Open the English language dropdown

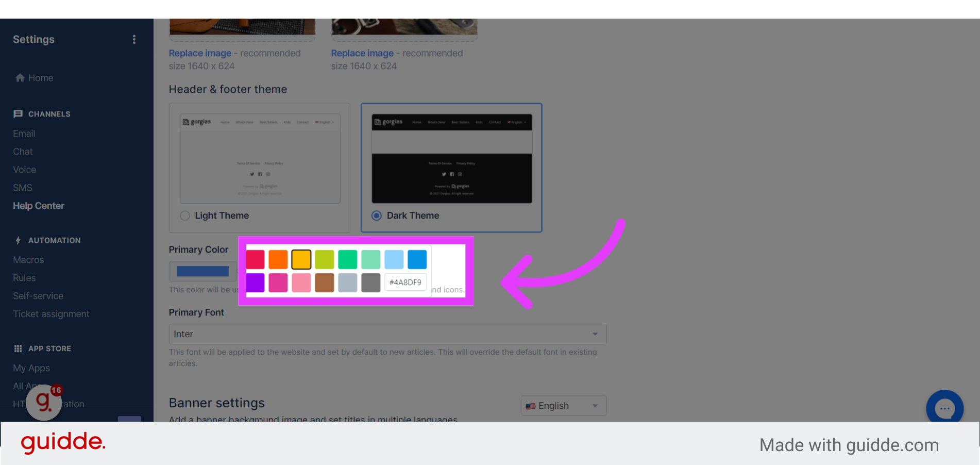(x=564, y=406)
